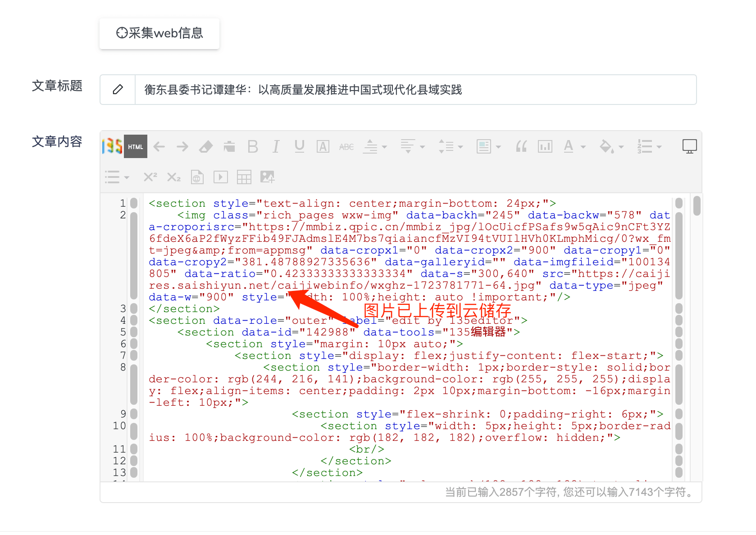Viewport: 756px width, 535px height.
Task: Select the eraser clear-format tool
Action: [206, 146]
